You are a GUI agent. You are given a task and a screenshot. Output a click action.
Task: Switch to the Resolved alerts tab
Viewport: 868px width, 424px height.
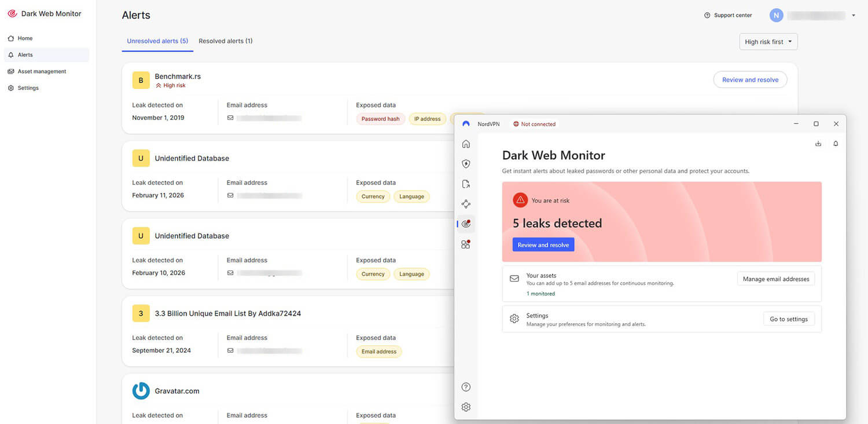point(225,41)
